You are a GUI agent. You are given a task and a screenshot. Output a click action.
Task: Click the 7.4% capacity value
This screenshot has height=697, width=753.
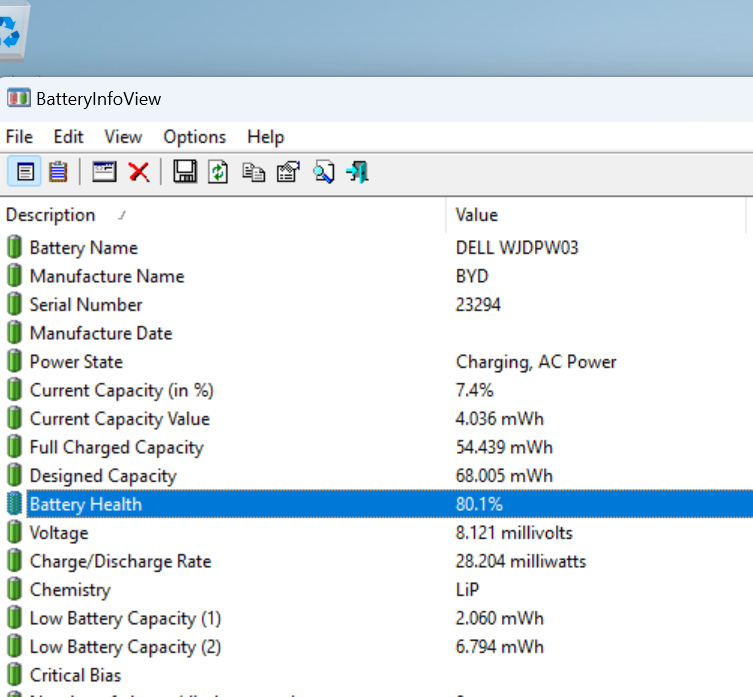click(474, 390)
